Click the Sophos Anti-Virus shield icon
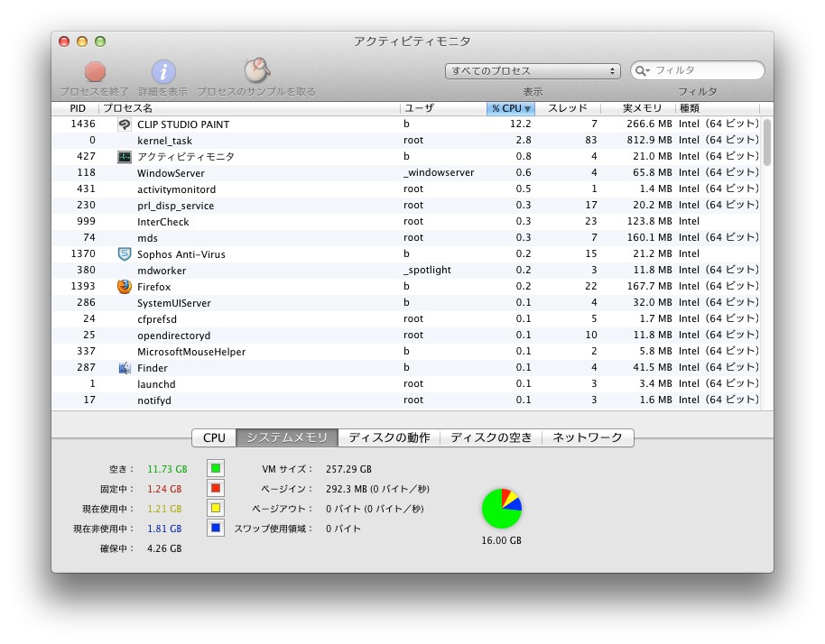Screen dimensions: 825x644 click(125, 254)
